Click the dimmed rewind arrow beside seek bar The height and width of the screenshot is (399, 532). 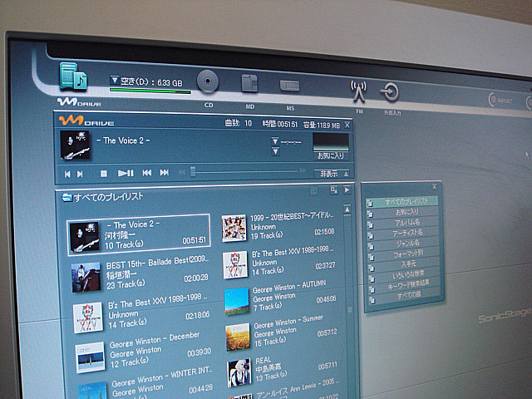(x=181, y=172)
